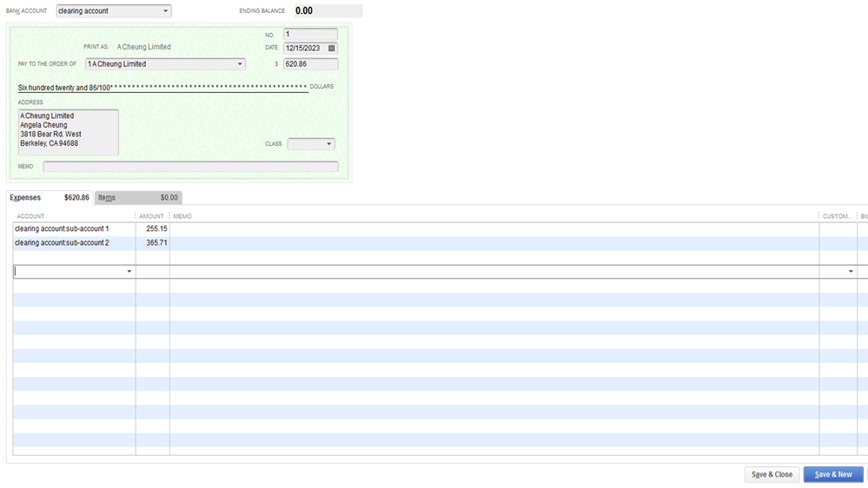Viewport: 868px width, 488px height.
Task: Click the Customer column header
Action: (x=837, y=216)
